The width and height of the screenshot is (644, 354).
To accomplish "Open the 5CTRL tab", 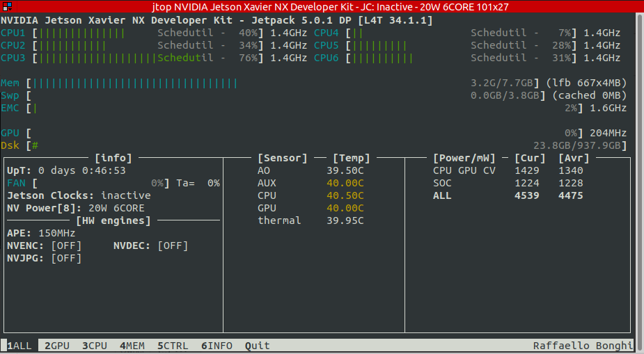I will [x=173, y=346].
